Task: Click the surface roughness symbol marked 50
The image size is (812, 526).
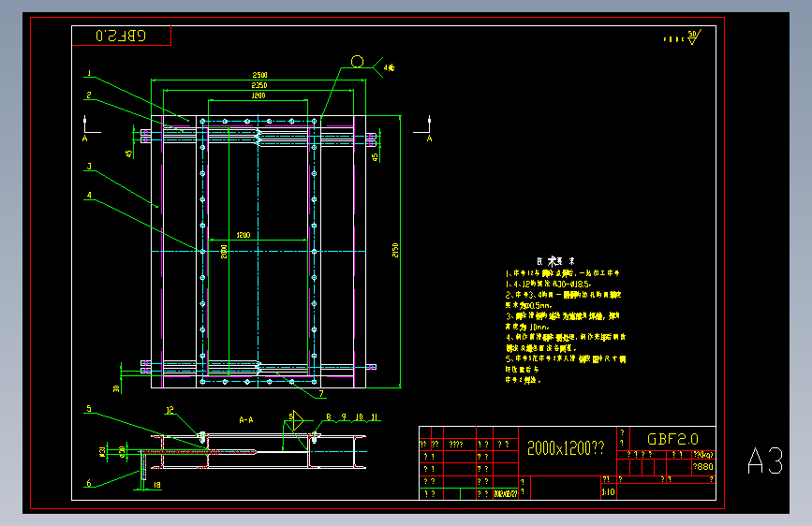Action: tap(694, 37)
